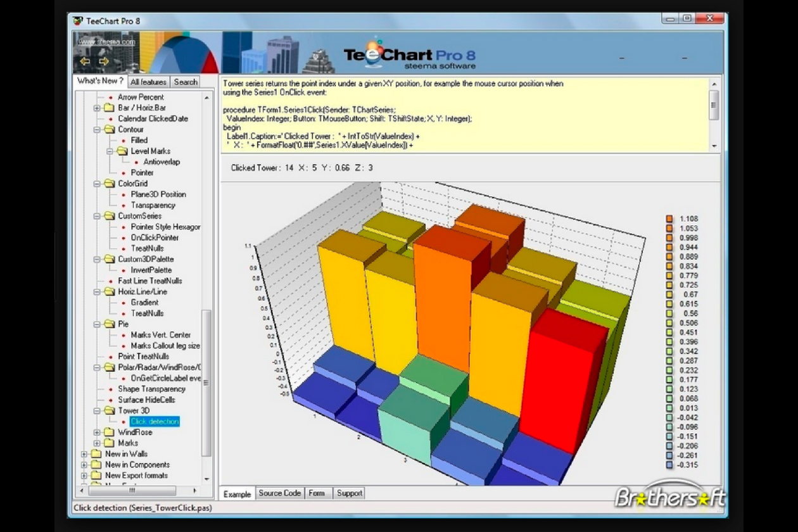
Task: Click the TeeChart app icon in title bar
Action: 78,21
